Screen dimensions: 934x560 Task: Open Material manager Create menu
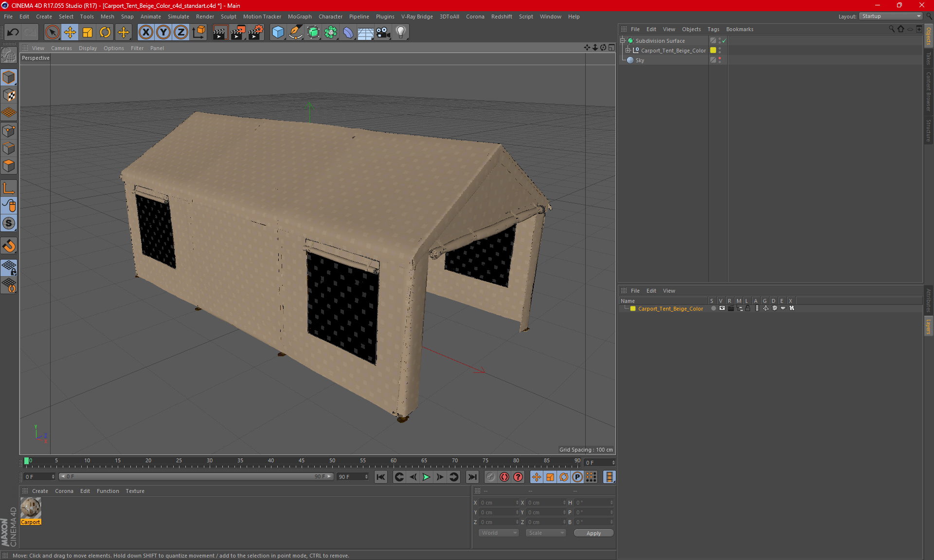40,491
